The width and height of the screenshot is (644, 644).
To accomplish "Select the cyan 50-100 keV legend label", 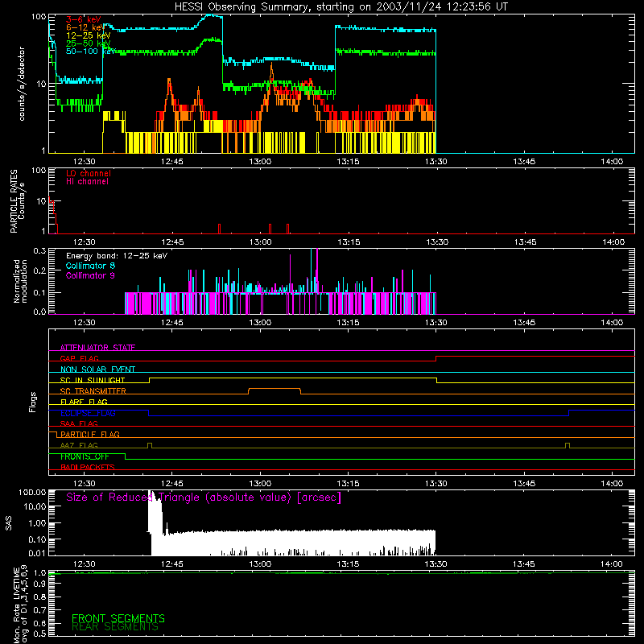I will pyautogui.click(x=90, y=52).
